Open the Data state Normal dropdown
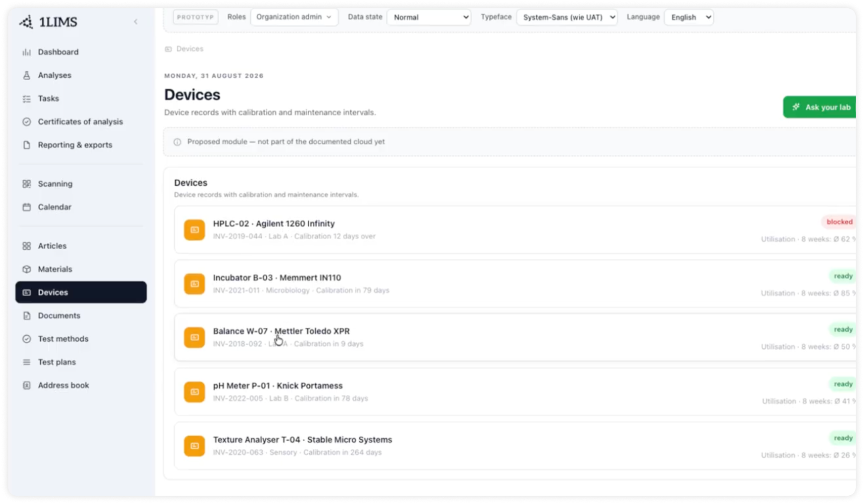 coord(429,17)
